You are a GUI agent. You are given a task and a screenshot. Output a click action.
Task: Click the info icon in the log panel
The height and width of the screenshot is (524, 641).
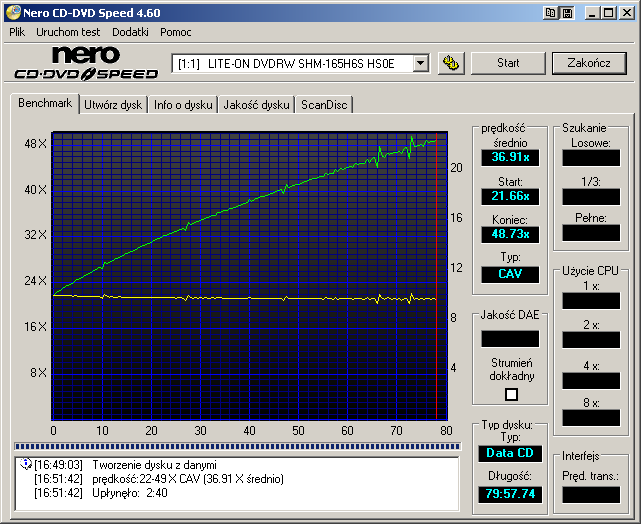click(26, 464)
